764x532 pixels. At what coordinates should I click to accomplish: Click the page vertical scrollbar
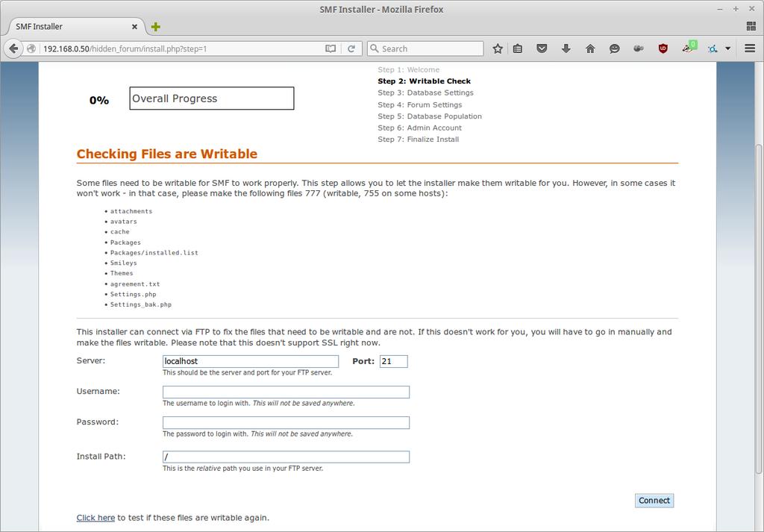click(x=759, y=308)
